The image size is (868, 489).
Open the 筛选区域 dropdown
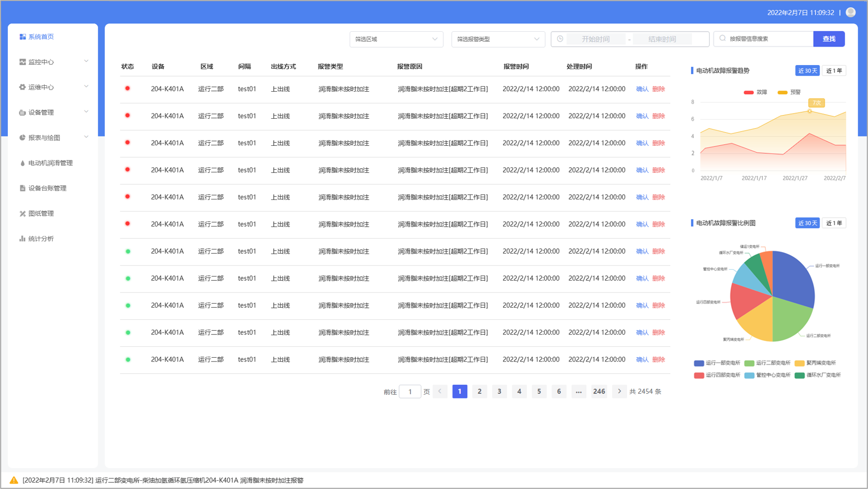[396, 39]
